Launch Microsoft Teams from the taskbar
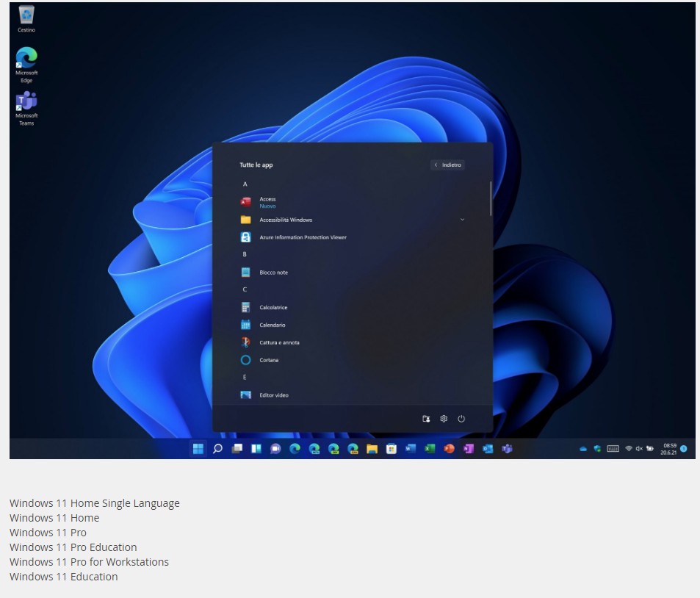 pyautogui.click(x=507, y=448)
